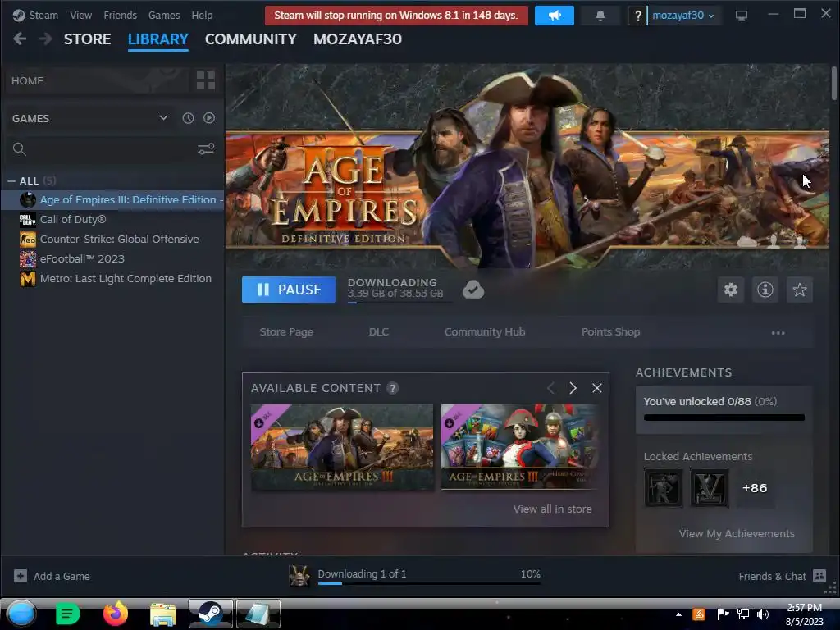Open the View menu

tap(80, 15)
